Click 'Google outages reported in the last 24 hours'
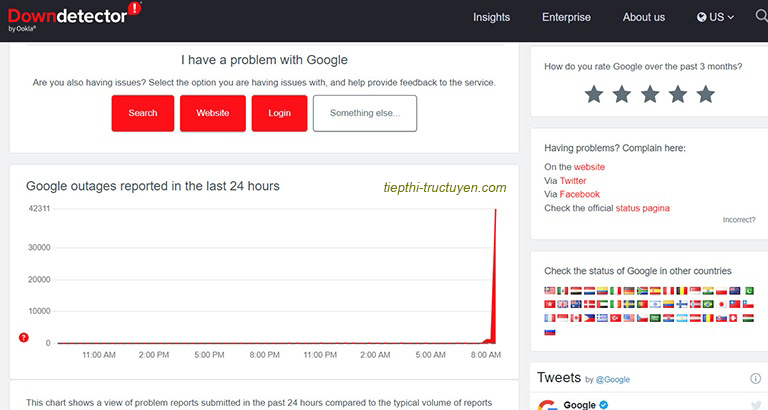This screenshot has height=410, width=768. pyautogui.click(x=153, y=186)
